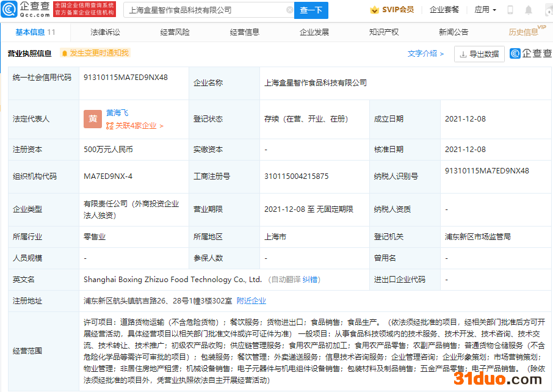The image size is (553, 392).
Task: Click the mobile phone icon in header
Action: tap(510, 10)
